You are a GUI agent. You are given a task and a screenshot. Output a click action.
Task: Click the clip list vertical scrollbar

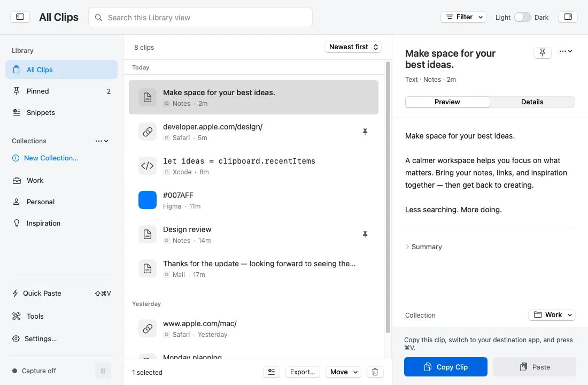388,197
